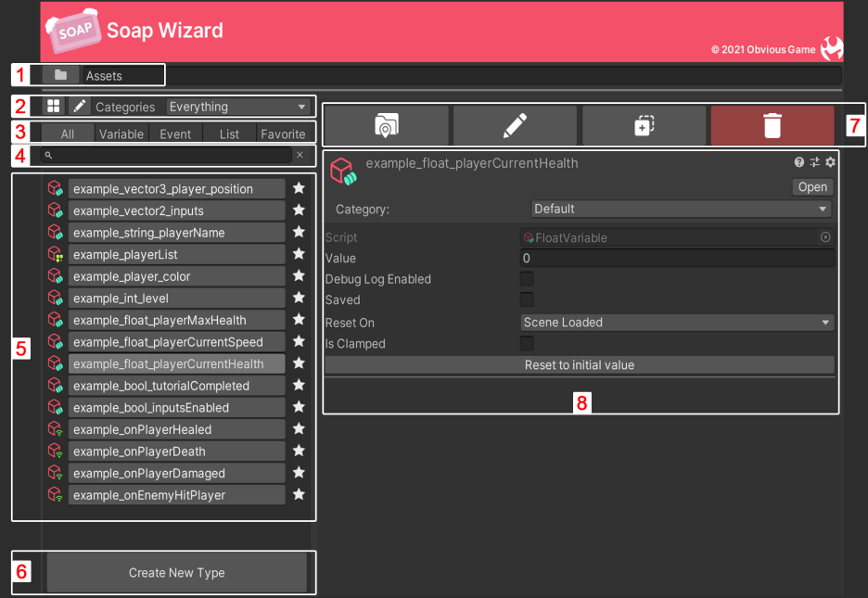Click event icon beside example_onEnemyHitPlayer
This screenshot has width=868, height=598.
click(x=56, y=494)
